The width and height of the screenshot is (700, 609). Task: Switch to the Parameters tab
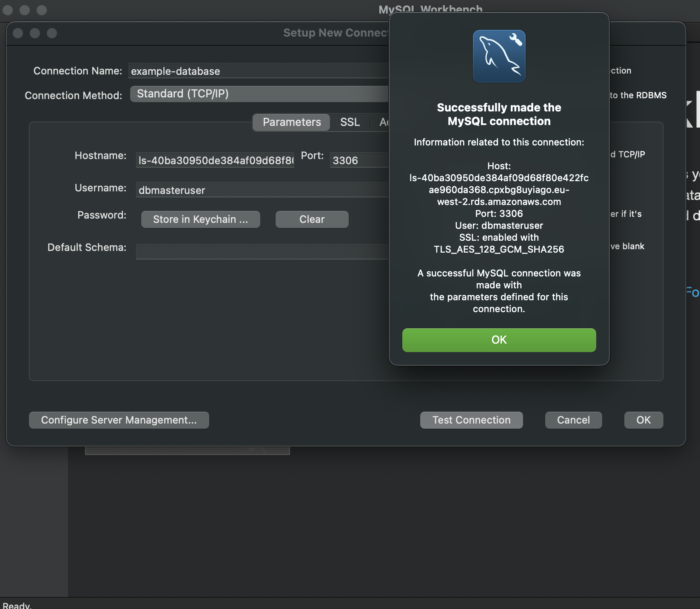292,122
